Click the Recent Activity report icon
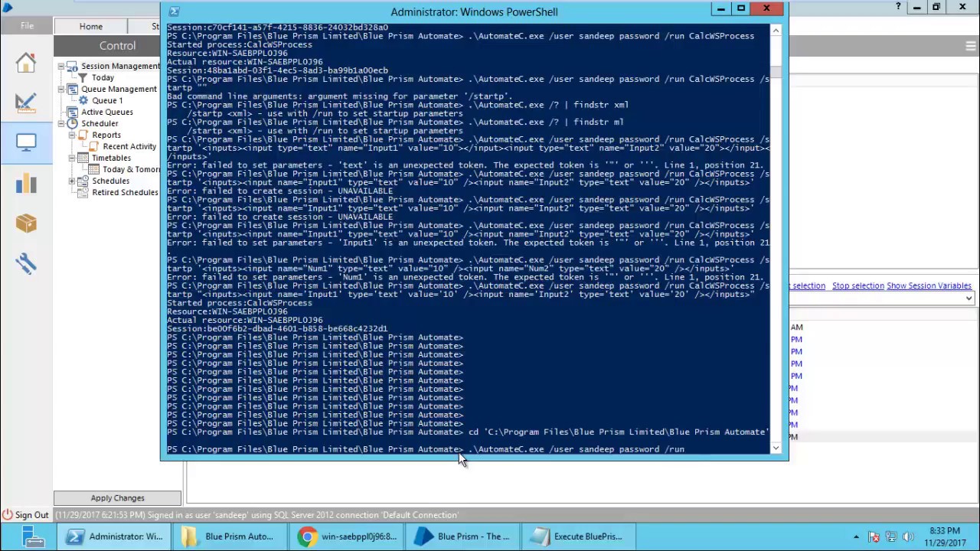Viewport: 980px width, 551px height. tap(95, 146)
